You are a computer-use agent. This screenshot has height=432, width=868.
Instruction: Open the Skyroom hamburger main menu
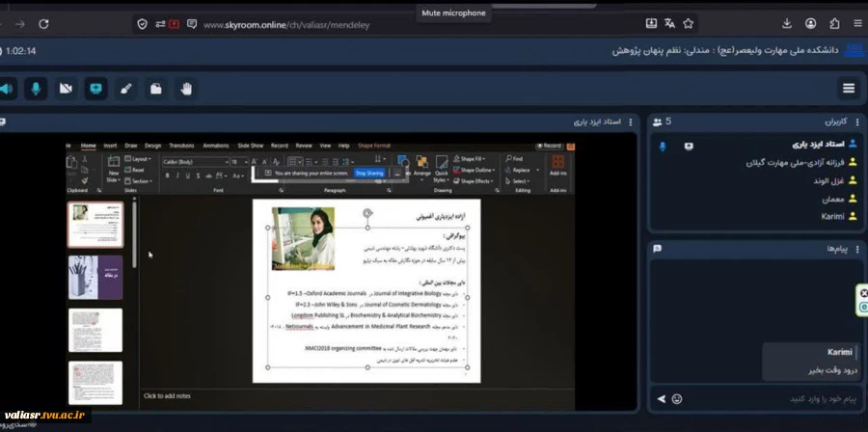pyautogui.click(x=849, y=89)
